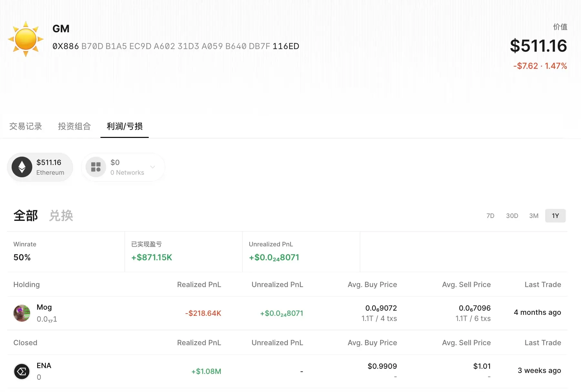Choose the 3M time range
The width and height of the screenshot is (581, 392).
(x=534, y=216)
